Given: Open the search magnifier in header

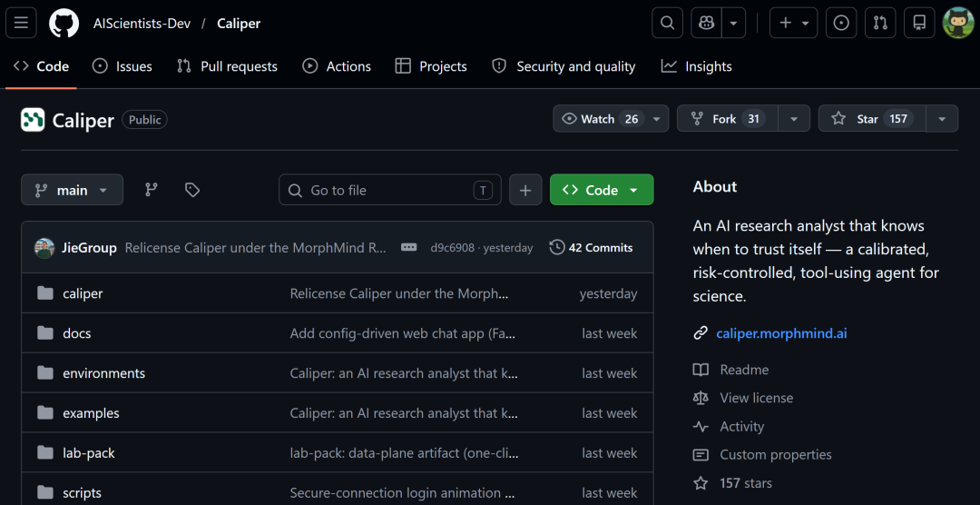Looking at the screenshot, I should (668, 23).
